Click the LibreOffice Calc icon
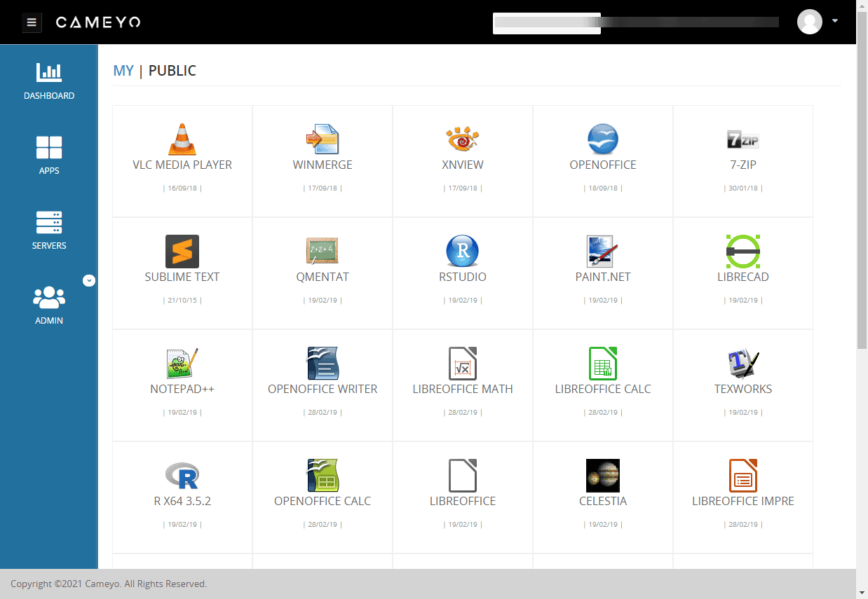The image size is (868, 599). point(603,363)
